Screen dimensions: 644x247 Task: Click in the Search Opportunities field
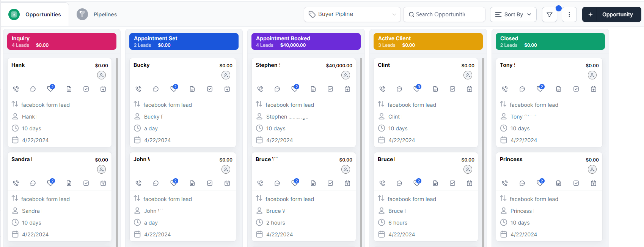coord(444,14)
